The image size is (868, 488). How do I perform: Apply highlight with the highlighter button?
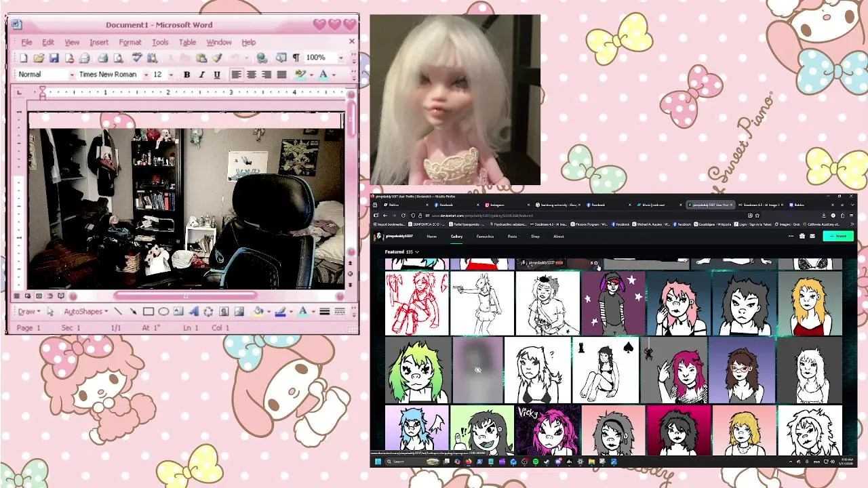pyautogui.click(x=300, y=75)
